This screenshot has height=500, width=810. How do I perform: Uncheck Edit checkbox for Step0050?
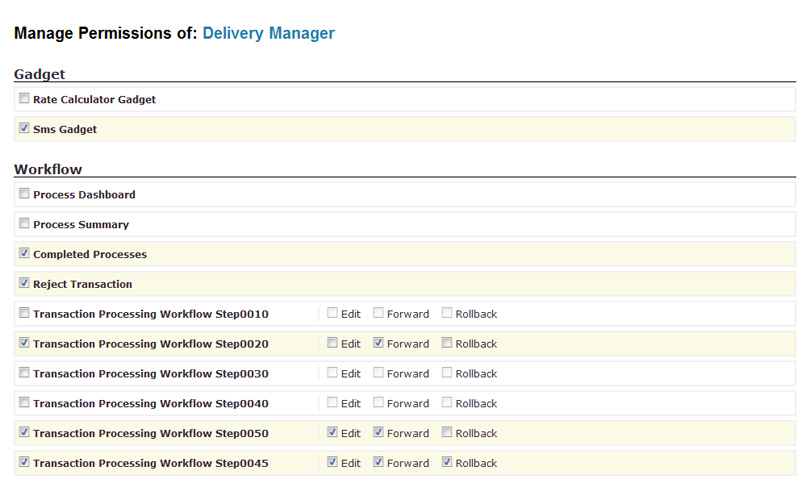pyautogui.click(x=332, y=433)
